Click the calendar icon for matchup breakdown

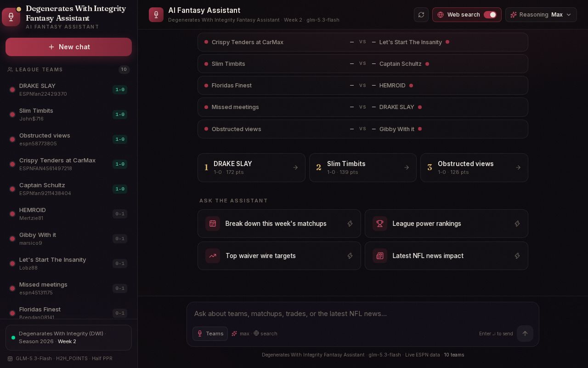(213, 224)
